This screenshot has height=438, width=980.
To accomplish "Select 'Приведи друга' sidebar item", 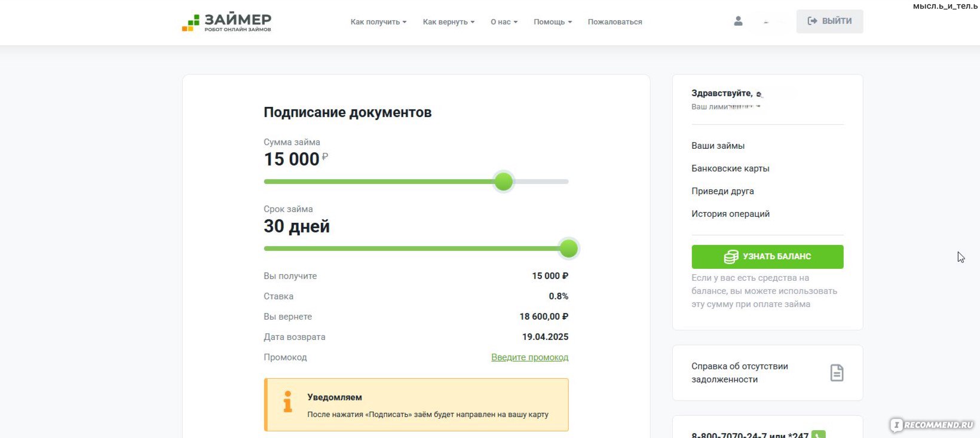I will [722, 191].
